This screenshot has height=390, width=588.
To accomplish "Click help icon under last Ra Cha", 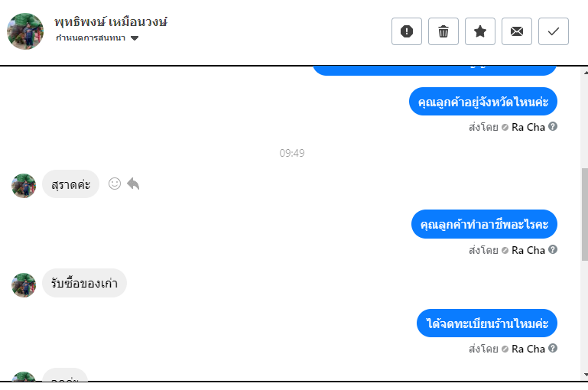I will 553,349.
